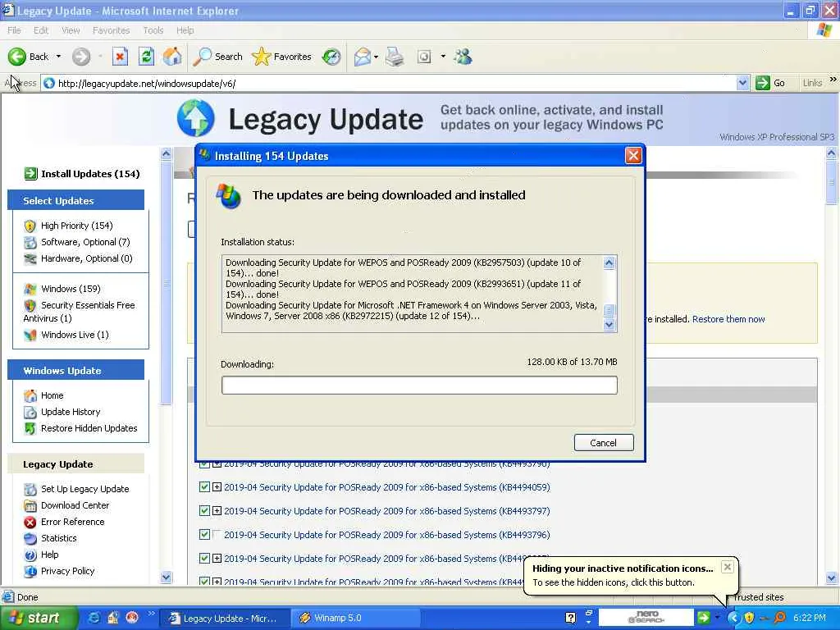Viewport: 840px width, 630px height.
Task: Uncheck update KB4493797 checkbox
Action: pyautogui.click(x=204, y=510)
